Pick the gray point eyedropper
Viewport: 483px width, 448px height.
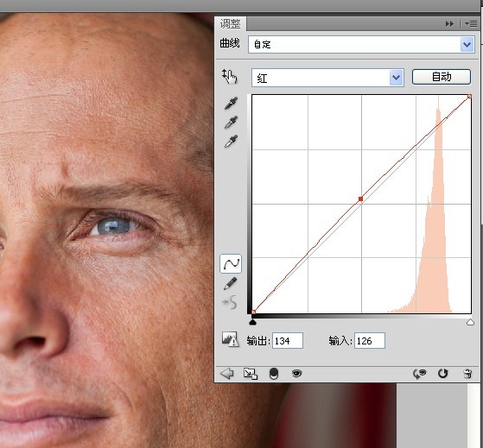tap(231, 123)
